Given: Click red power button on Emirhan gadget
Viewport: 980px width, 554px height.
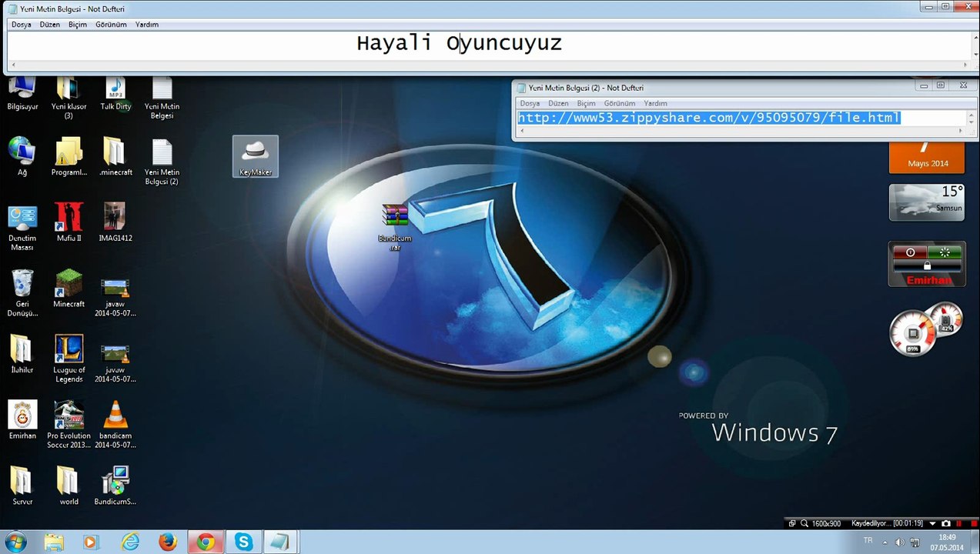Looking at the screenshot, I should pyautogui.click(x=911, y=252).
